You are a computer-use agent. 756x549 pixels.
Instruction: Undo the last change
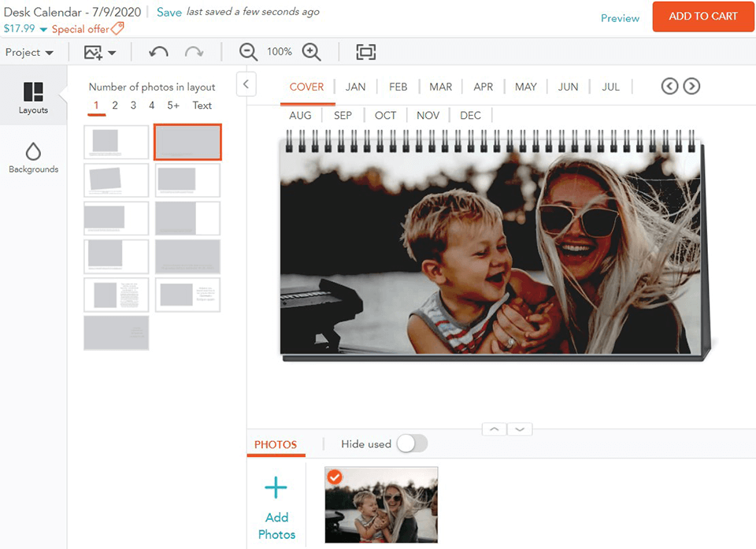157,52
